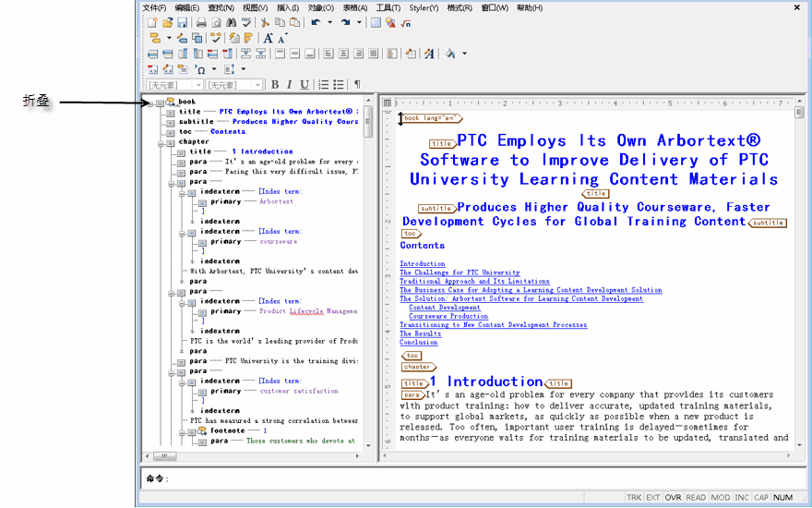Click the styled A font icon
Image resolution: width=812 pixels, height=508 pixels.
click(x=429, y=54)
